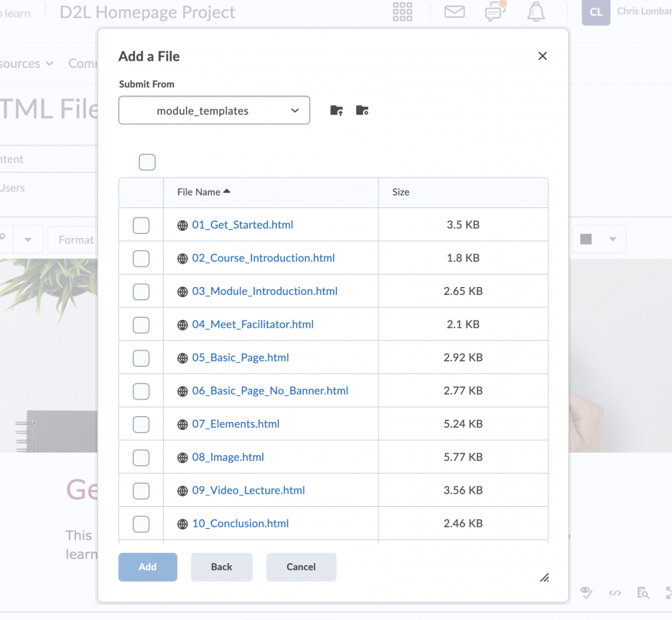Screen dimensions: 672x620
Task: Open the module_templates Submit From dropdown
Action: pyautogui.click(x=214, y=110)
